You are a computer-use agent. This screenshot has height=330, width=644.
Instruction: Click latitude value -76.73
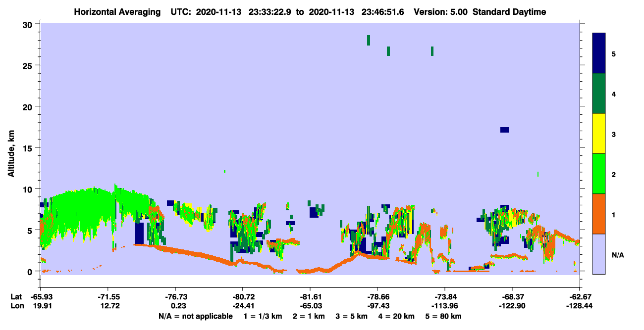pos(175,296)
